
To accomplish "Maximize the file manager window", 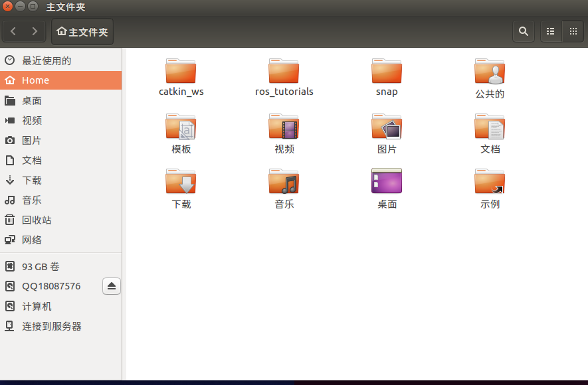I will [x=33, y=7].
